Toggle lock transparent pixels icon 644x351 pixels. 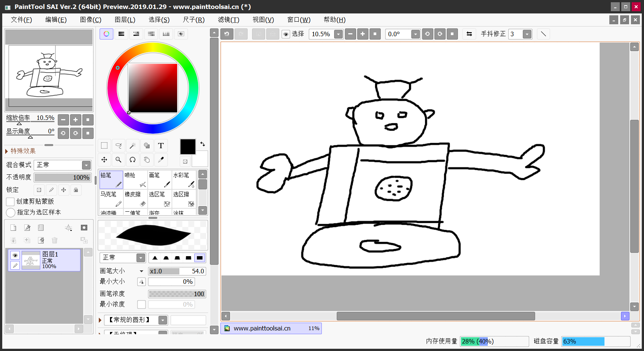pyautogui.click(x=39, y=190)
